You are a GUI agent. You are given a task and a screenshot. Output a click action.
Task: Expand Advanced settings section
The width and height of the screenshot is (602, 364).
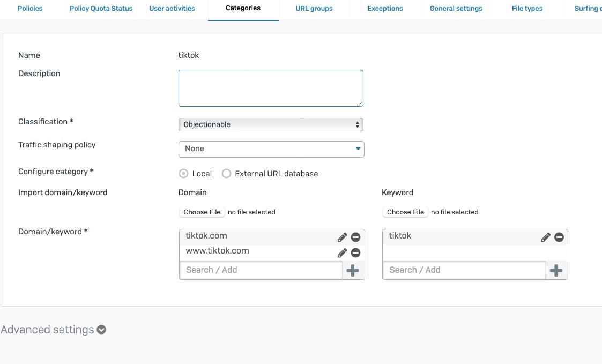click(x=101, y=330)
